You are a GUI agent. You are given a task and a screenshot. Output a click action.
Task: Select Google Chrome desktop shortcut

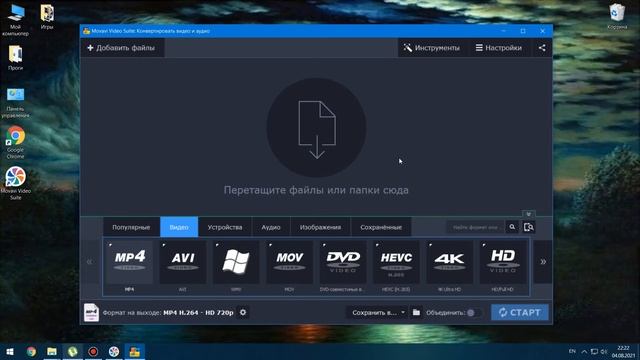tap(15, 142)
